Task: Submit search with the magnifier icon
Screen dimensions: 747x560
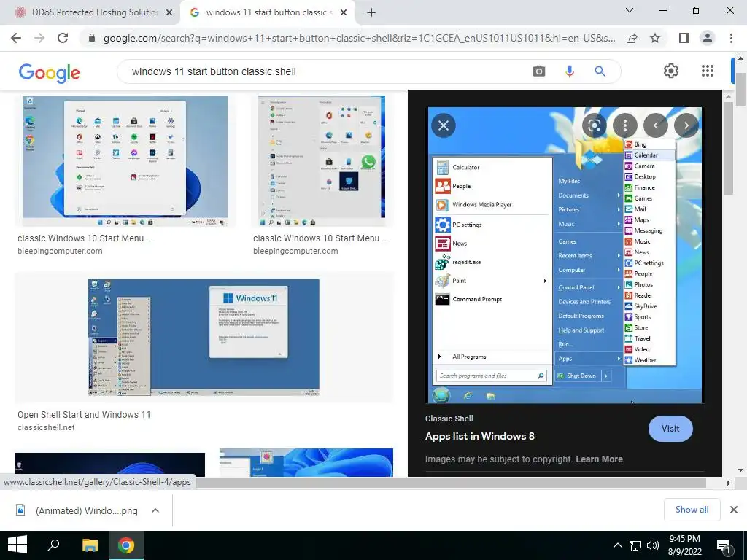Action: pyautogui.click(x=600, y=71)
